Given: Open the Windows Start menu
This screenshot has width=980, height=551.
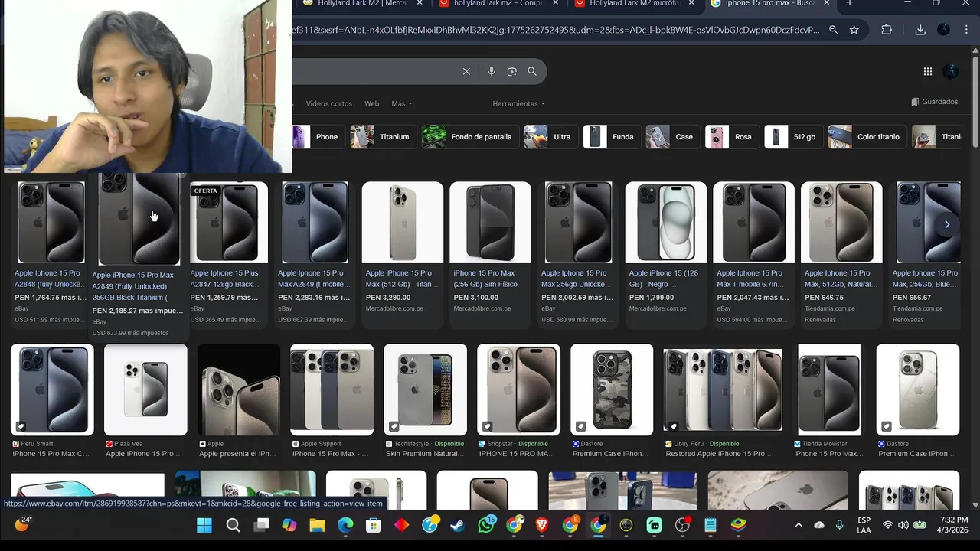Looking at the screenshot, I should tap(204, 525).
